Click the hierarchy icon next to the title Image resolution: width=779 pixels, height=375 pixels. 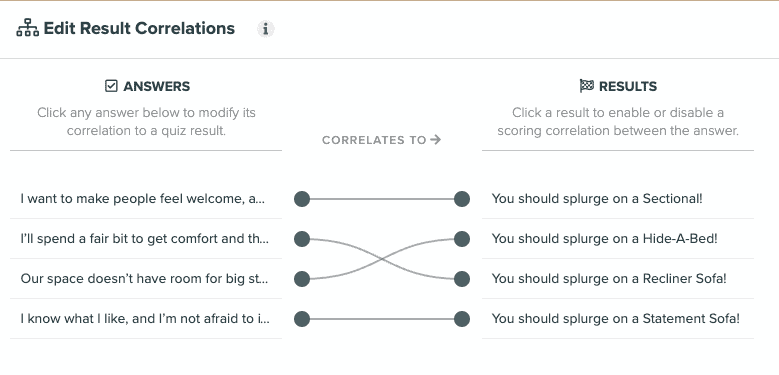27,28
